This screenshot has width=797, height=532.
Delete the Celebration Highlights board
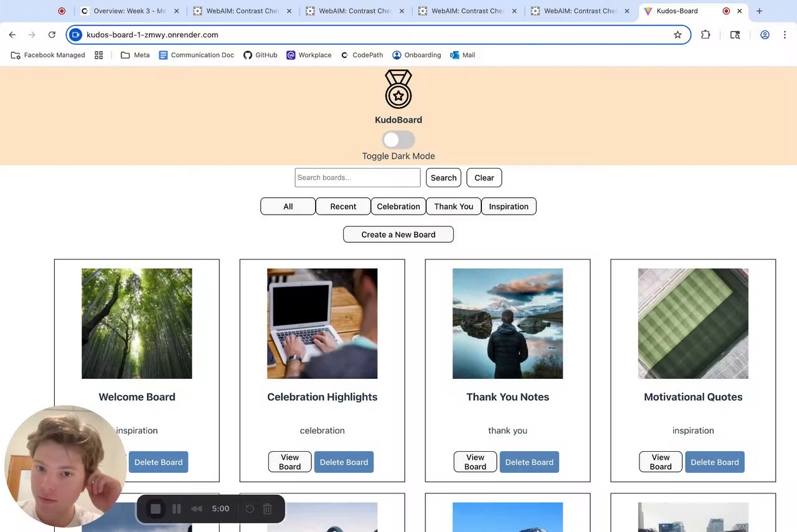344,462
